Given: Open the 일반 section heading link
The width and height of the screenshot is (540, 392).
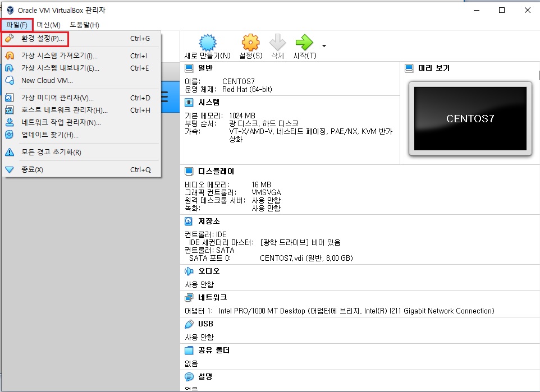Looking at the screenshot, I should tap(205, 68).
